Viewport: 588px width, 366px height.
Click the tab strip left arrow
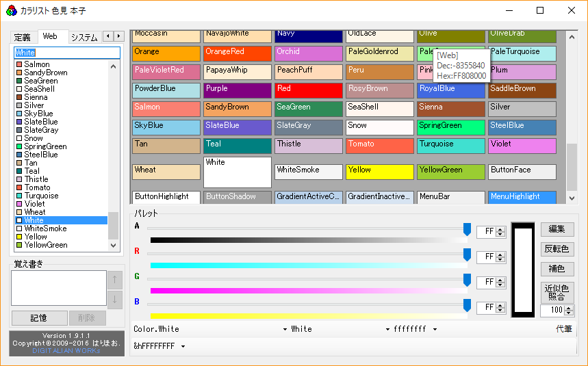click(x=108, y=36)
